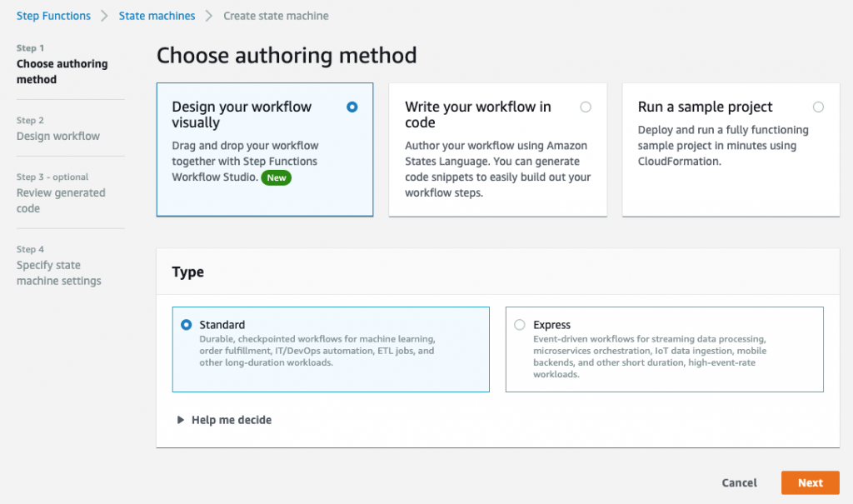Select the Standard workflow type

pyautogui.click(x=187, y=324)
